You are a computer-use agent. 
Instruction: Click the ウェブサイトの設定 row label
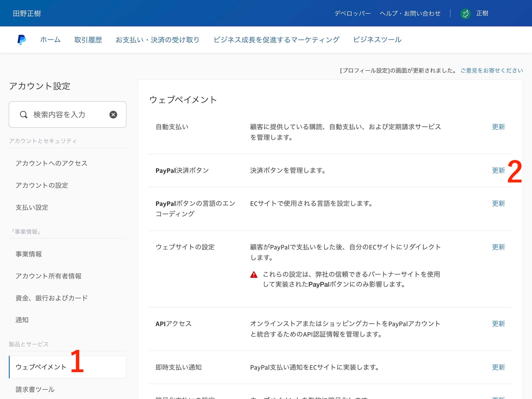point(185,247)
